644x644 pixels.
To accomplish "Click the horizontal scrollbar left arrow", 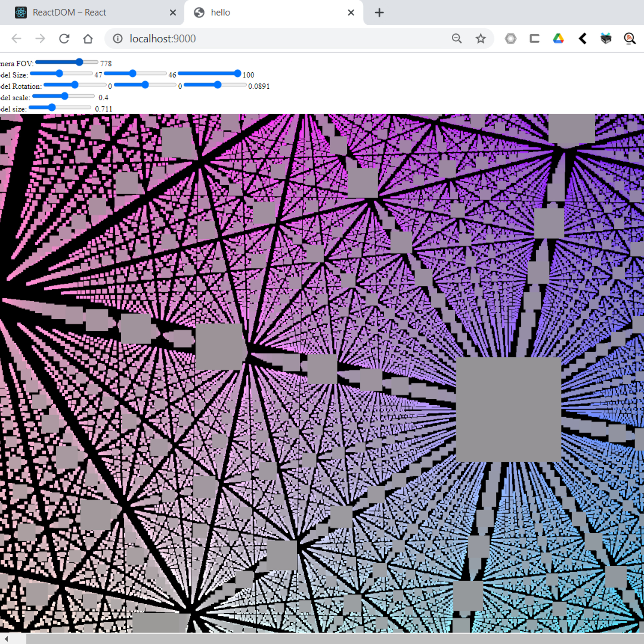I will point(6,639).
